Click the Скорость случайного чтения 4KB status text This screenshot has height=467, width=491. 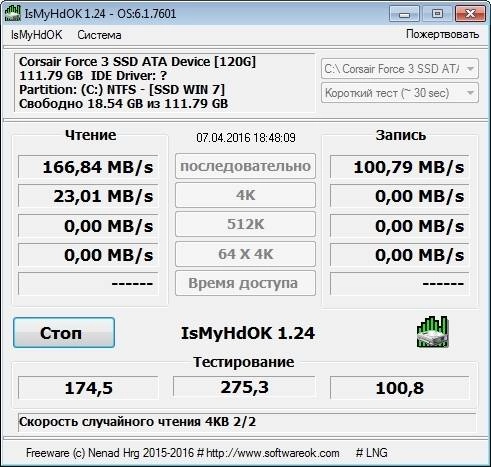(x=137, y=422)
